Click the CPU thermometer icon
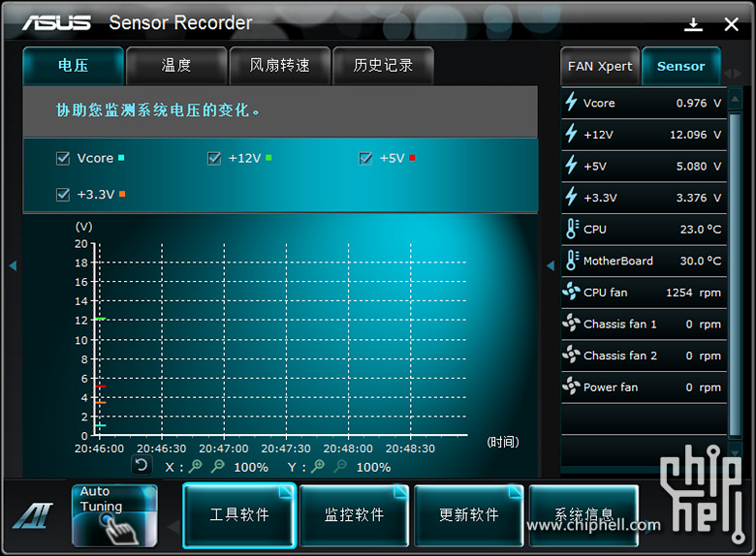 click(572, 229)
